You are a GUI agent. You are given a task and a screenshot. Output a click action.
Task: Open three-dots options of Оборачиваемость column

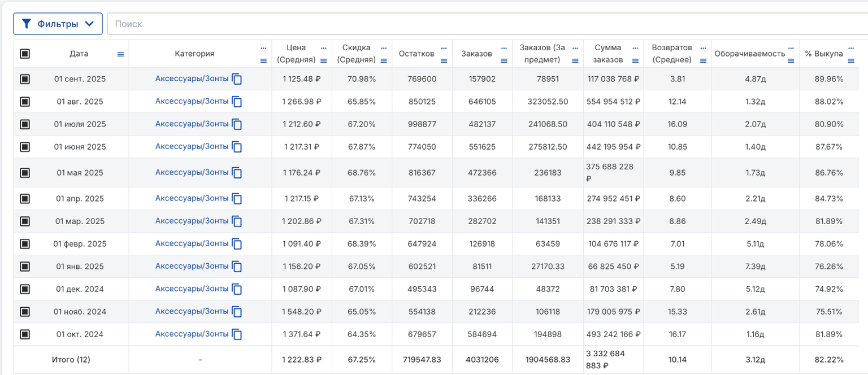(x=791, y=48)
